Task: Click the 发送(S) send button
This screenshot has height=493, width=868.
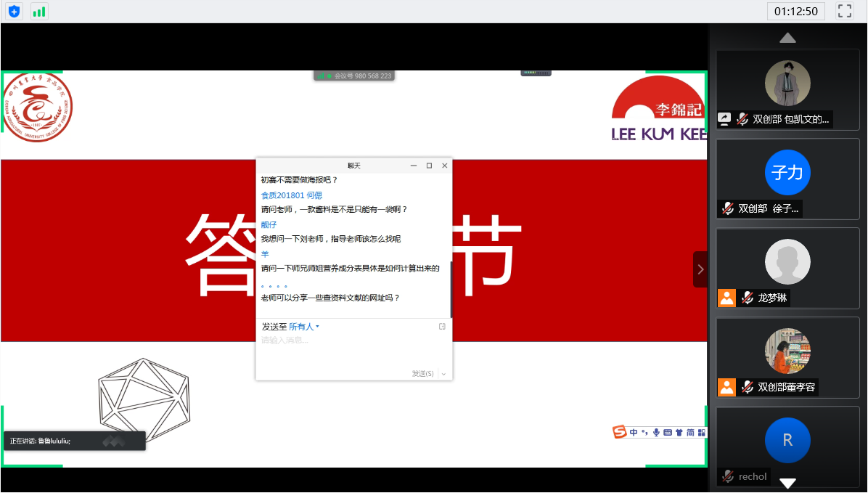Action: [x=422, y=373]
